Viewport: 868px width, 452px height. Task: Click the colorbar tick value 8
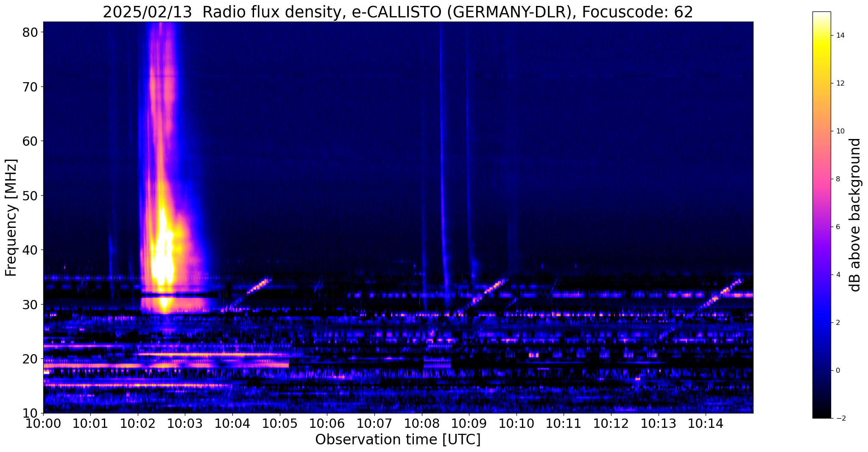point(838,179)
